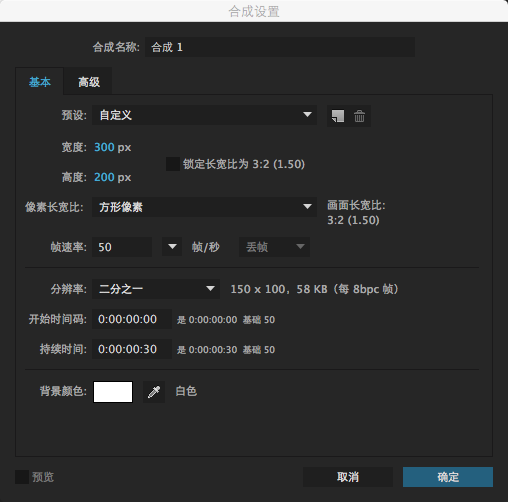The image size is (508, 502).
Task: Enable lock aspect ratio 3:2 checkbox
Action: (173, 164)
